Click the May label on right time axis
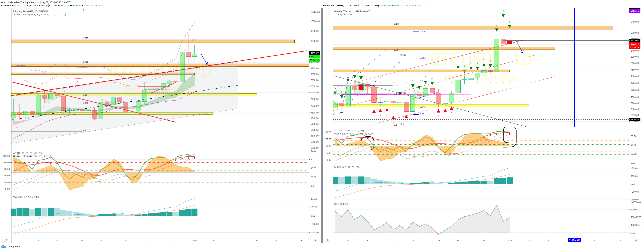The width and height of the screenshot is (644, 250). pos(509,241)
